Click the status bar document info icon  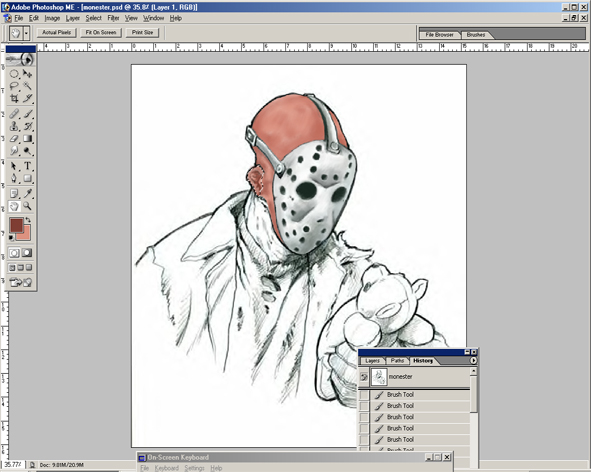point(32,465)
